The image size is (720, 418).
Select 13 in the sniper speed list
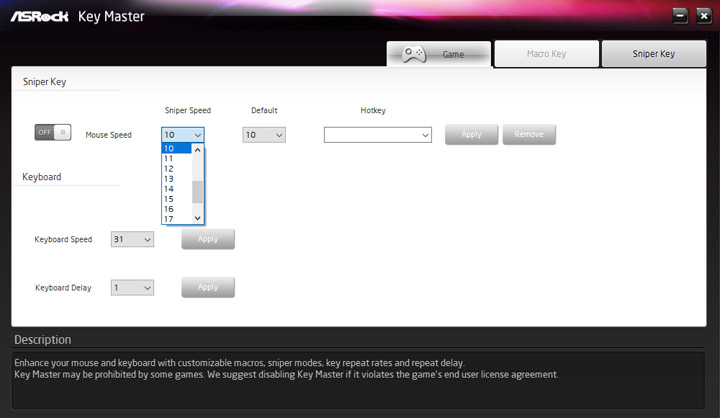point(177,179)
